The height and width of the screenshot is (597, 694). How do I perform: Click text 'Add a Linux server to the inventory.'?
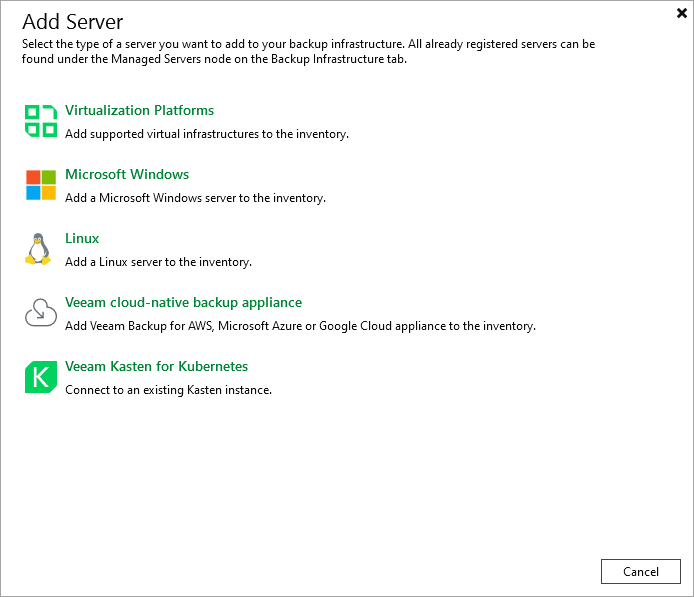pyautogui.click(x=158, y=262)
